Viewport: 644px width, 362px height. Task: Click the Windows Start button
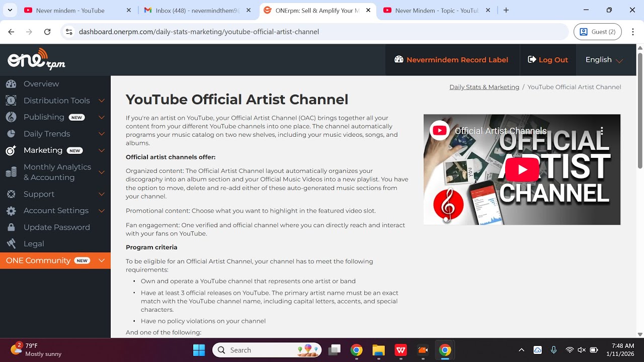pos(199,350)
